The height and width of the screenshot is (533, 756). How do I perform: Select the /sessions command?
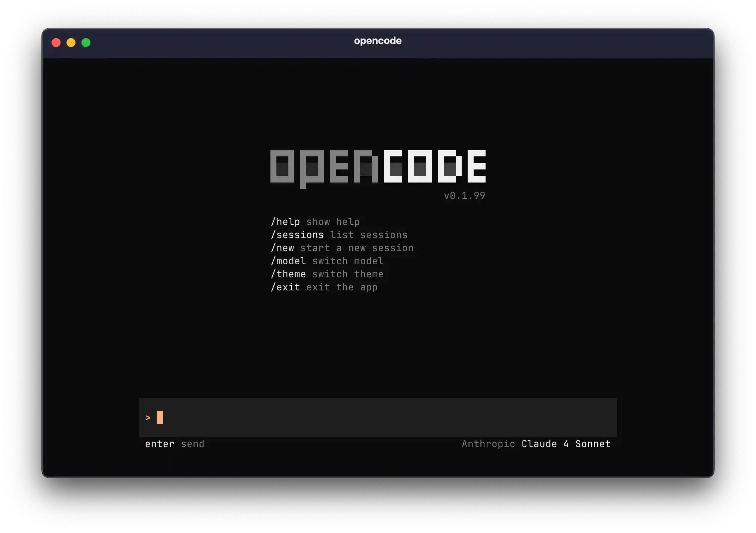tap(298, 235)
